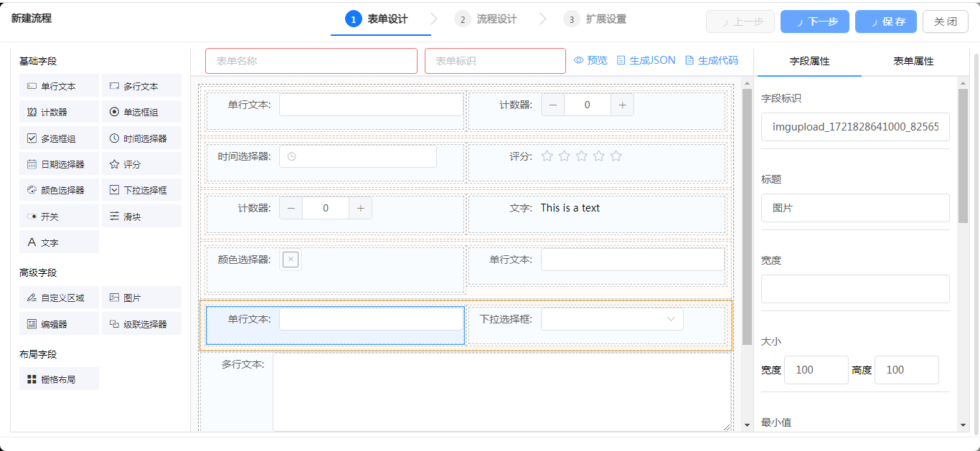Viewport: 980px width, 451px height.
Task: Click 生成代码 to generate code
Action: [x=711, y=61]
